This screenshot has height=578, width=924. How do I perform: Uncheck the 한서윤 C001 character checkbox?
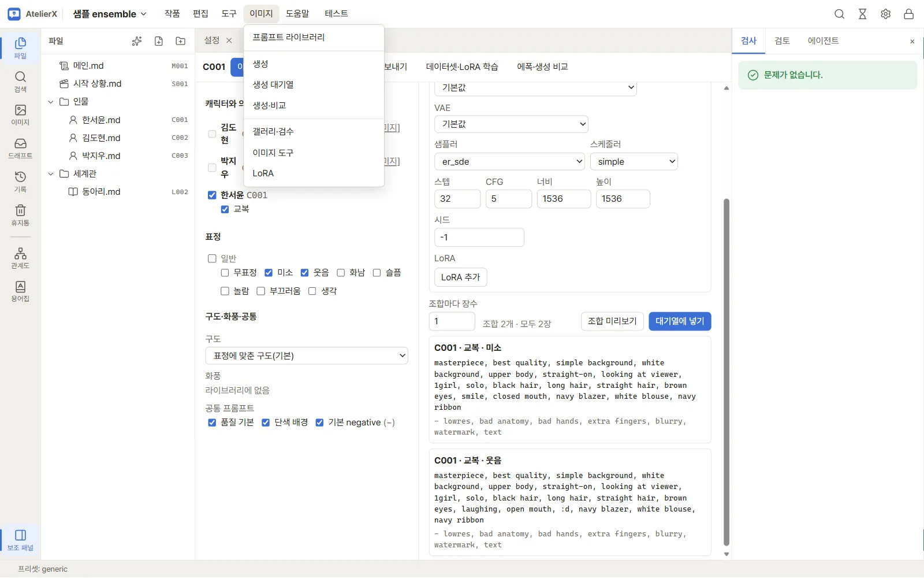212,195
